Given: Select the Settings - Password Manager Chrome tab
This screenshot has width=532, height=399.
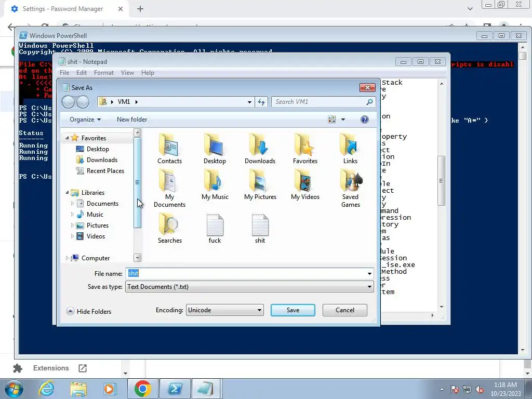Looking at the screenshot, I should 63,9.
